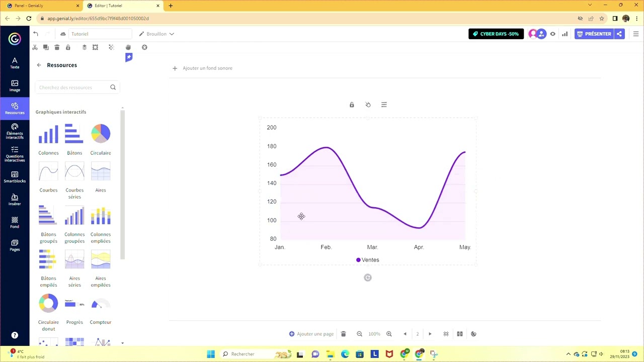Insert an Aires séries chart

click(74, 268)
